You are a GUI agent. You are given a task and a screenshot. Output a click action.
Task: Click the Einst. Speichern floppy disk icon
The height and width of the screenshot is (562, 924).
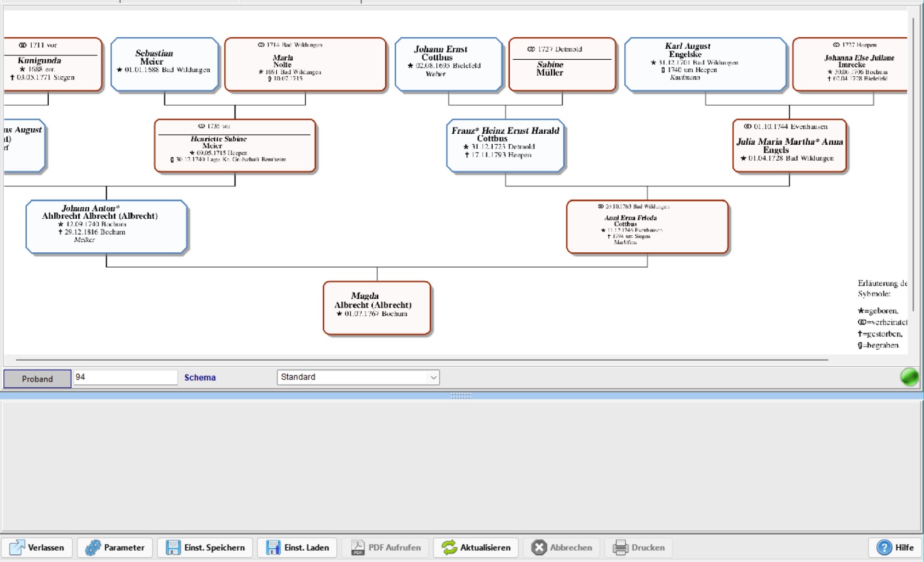coord(173,547)
